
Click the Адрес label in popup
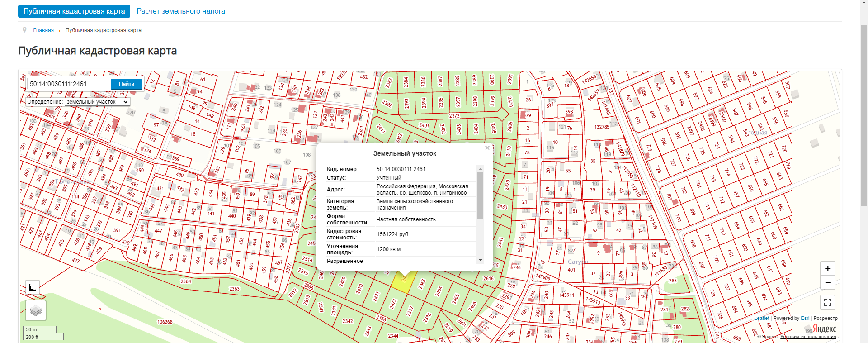point(336,190)
